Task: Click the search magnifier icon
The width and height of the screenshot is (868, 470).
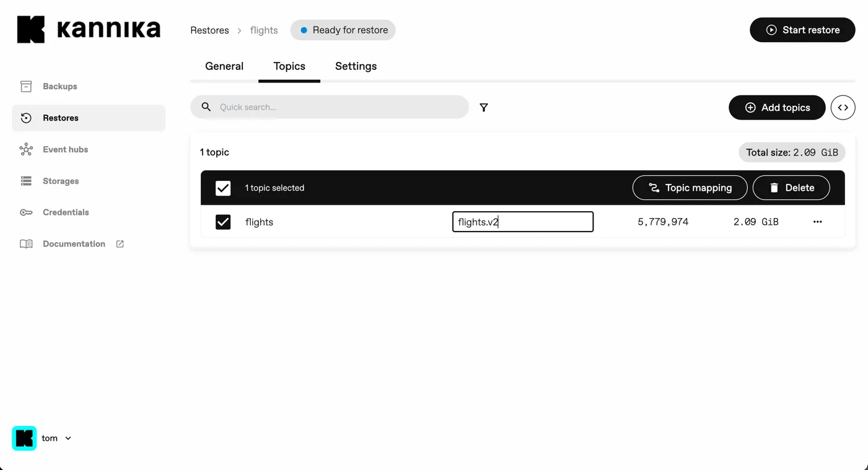Action: [x=206, y=107]
